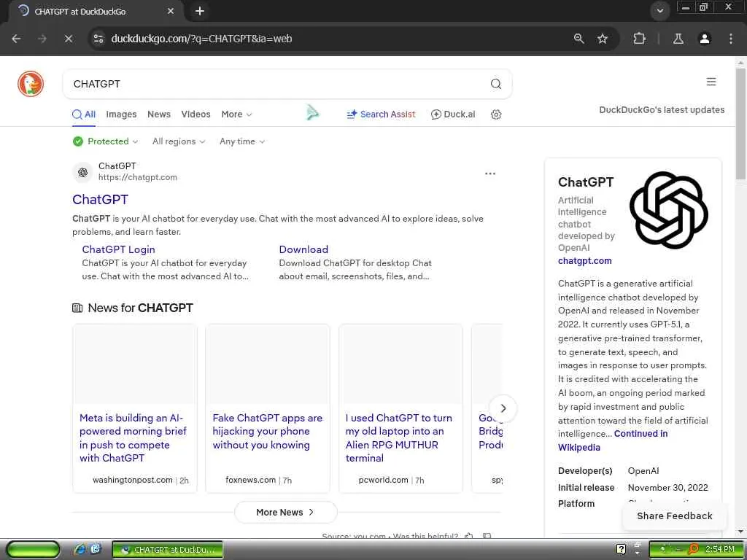Open Search Assist

point(381,114)
